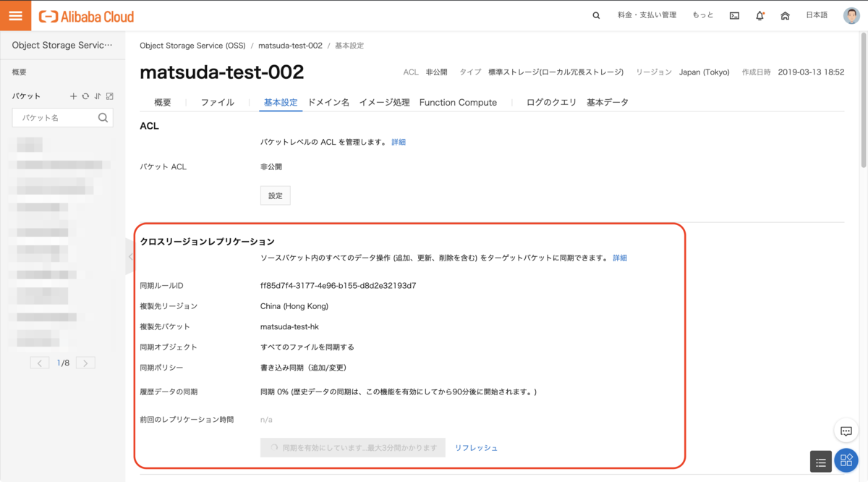Click the sync rule ID ff85d7f4-3177-4e96-b155-d8d2e32193d7
This screenshot has width=868, height=482.
pyautogui.click(x=338, y=286)
